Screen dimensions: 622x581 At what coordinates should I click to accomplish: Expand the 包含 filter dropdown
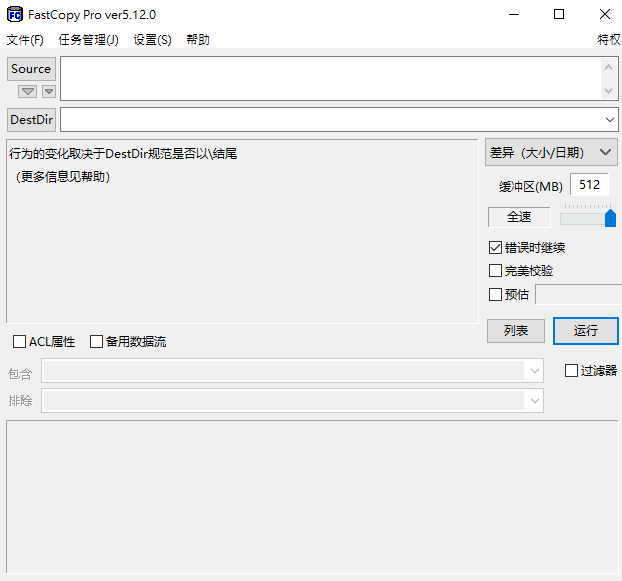click(x=534, y=371)
